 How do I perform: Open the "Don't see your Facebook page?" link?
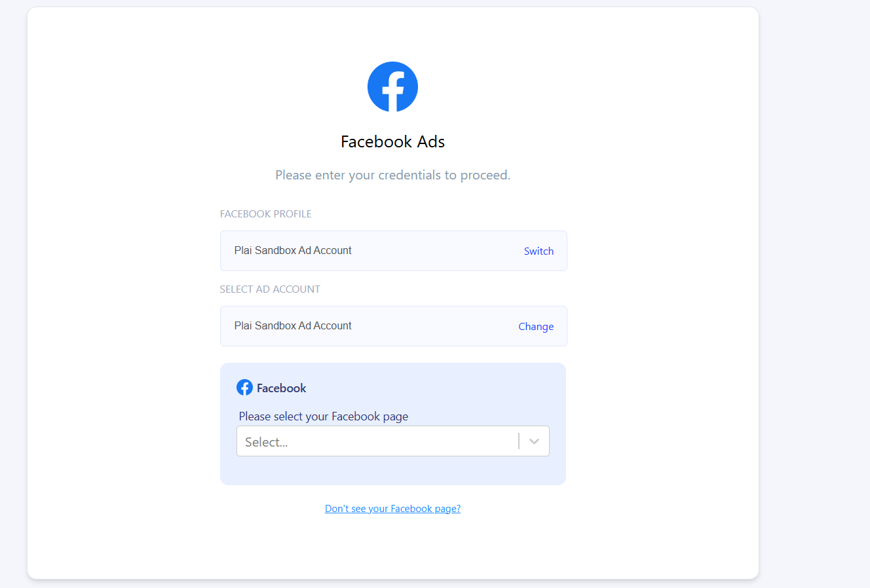(x=392, y=509)
